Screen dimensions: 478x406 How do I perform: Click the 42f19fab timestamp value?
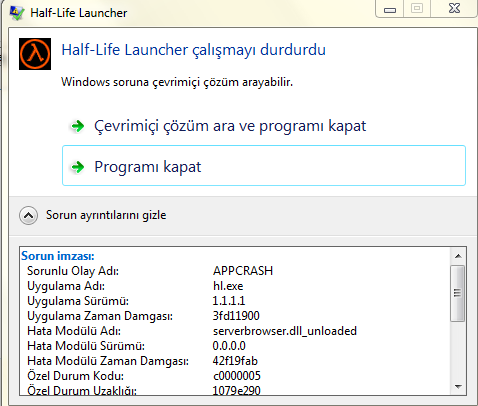(235, 361)
